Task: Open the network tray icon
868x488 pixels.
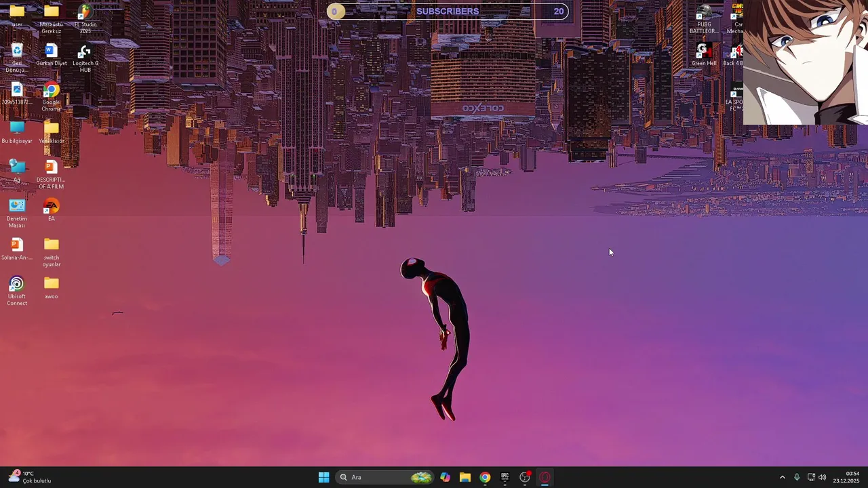Action: 811,477
